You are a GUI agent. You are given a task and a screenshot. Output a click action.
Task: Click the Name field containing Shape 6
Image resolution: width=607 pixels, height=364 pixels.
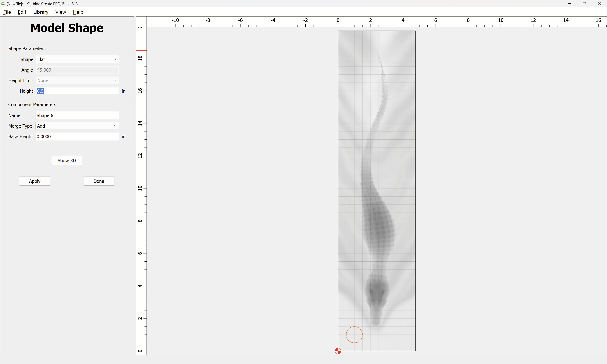pyautogui.click(x=77, y=115)
